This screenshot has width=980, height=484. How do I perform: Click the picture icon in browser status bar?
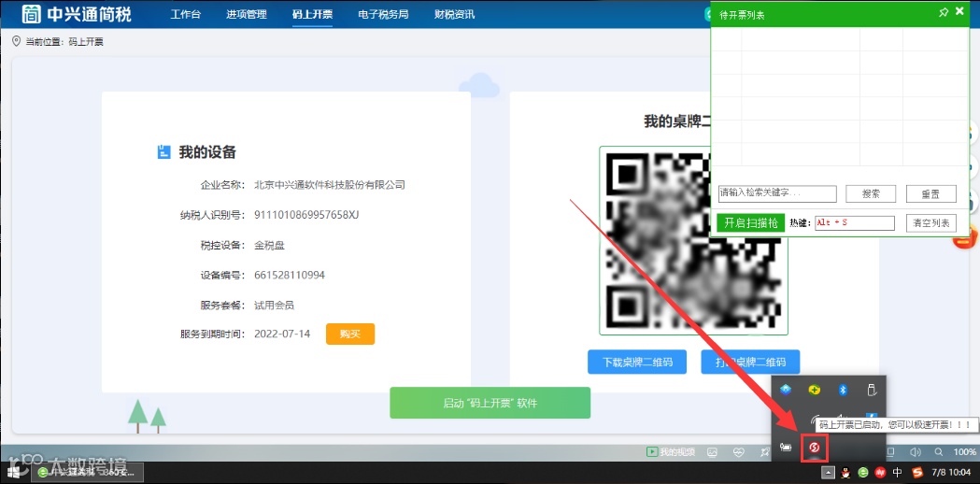(x=712, y=451)
